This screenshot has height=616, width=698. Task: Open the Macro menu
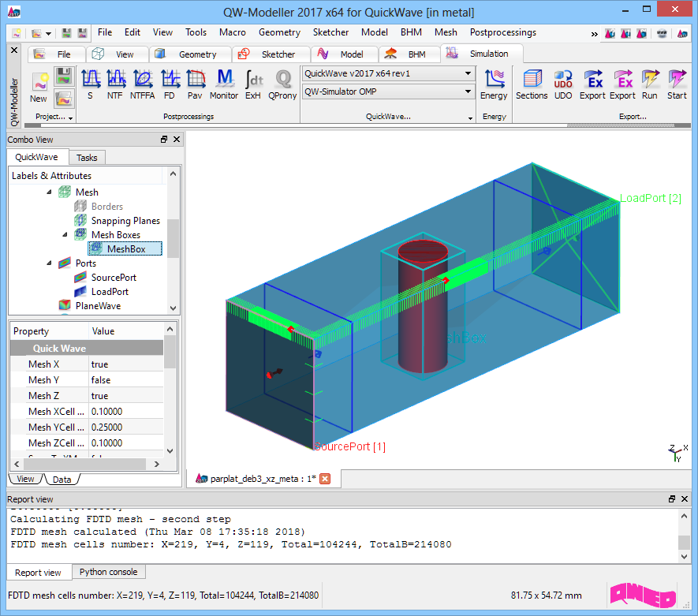(x=232, y=32)
